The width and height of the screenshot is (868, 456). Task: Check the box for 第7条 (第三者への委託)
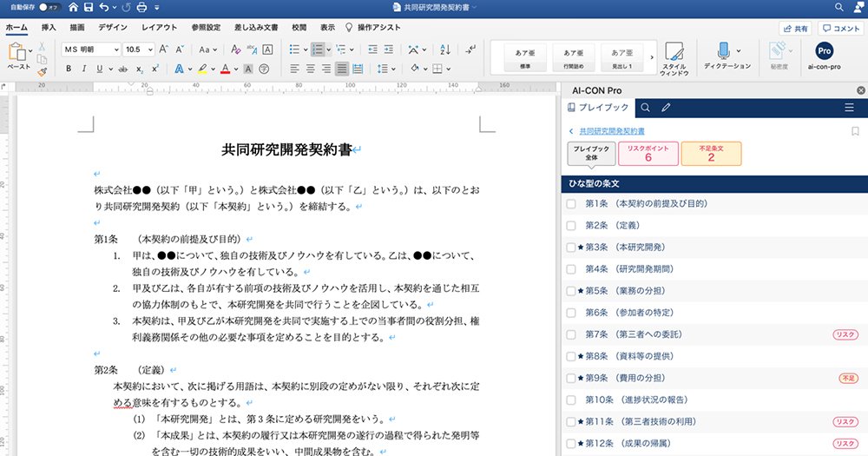(x=571, y=334)
